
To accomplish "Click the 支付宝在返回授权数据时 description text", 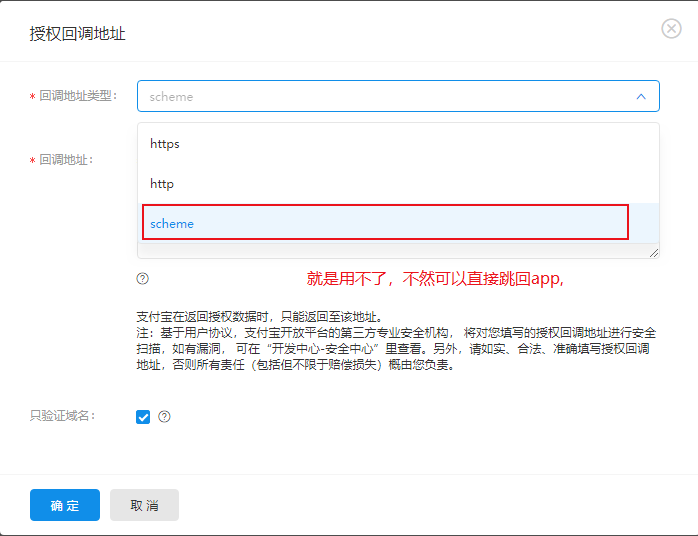I will pyautogui.click(x=259, y=316).
